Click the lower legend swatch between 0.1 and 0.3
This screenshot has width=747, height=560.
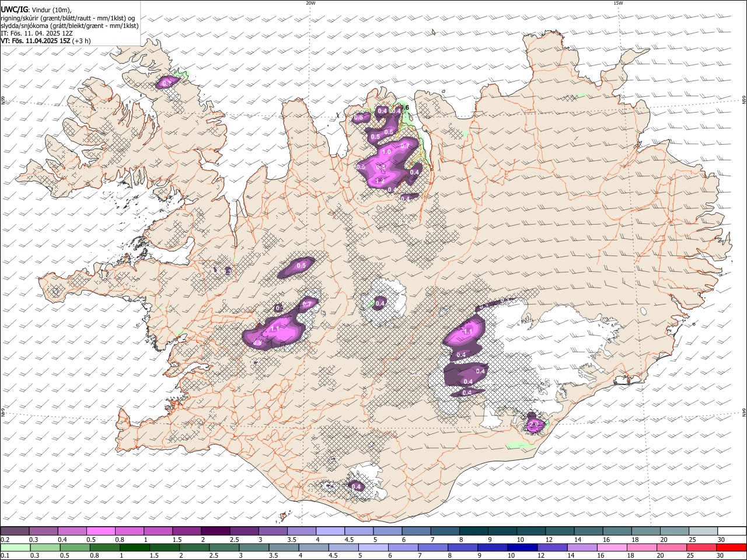coord(15,547)
